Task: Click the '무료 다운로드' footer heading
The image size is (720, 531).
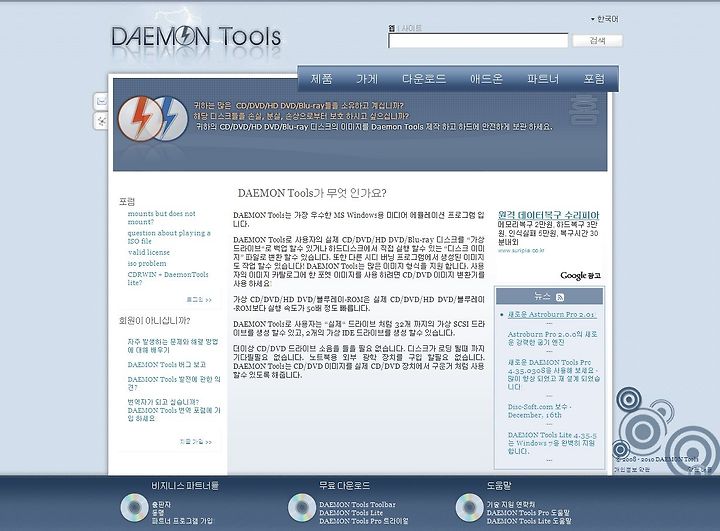Action: (344, 486)
